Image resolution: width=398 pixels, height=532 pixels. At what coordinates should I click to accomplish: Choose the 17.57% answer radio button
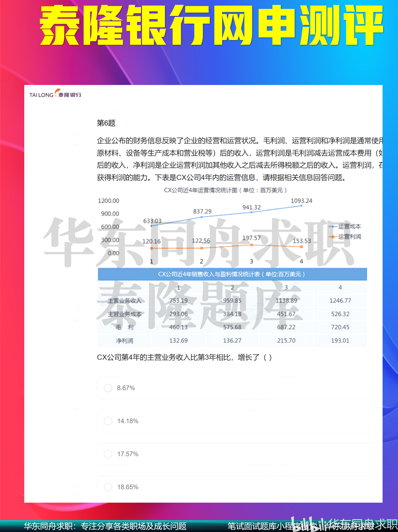(108, 454)
